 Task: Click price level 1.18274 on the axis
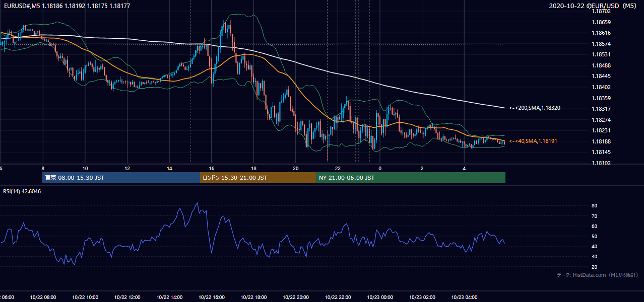pos(601,120)
